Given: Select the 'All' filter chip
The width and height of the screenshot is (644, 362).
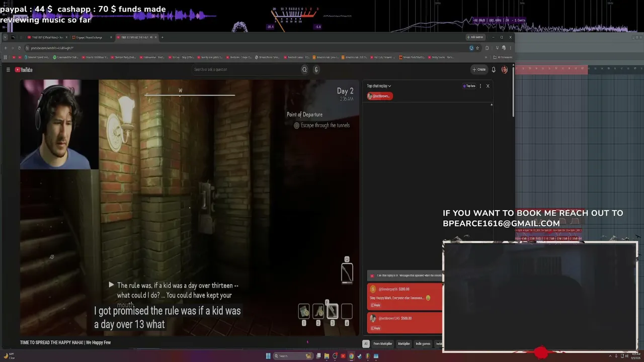Looking at the screenshot, I should tap(366, 344).
